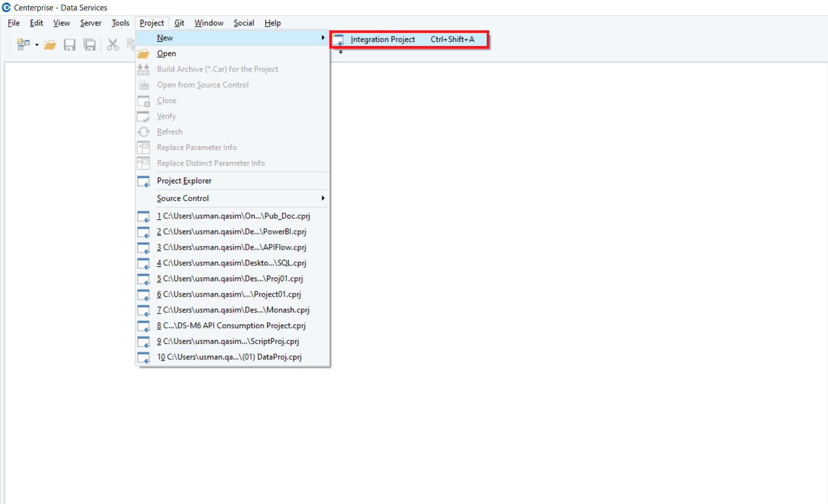Choose Open from Source Control
The width and height of the screenshot is (828, 504).
click(233, 85)
